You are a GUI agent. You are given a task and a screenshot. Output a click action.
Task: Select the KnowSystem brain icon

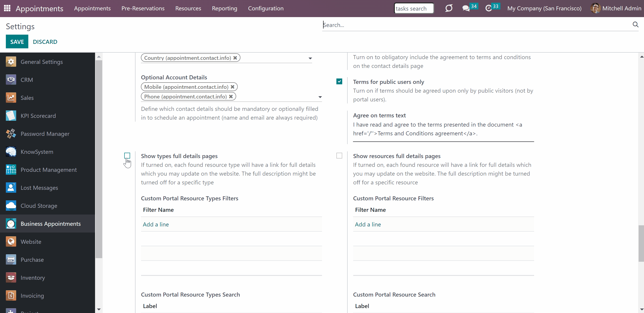point(11,152)
